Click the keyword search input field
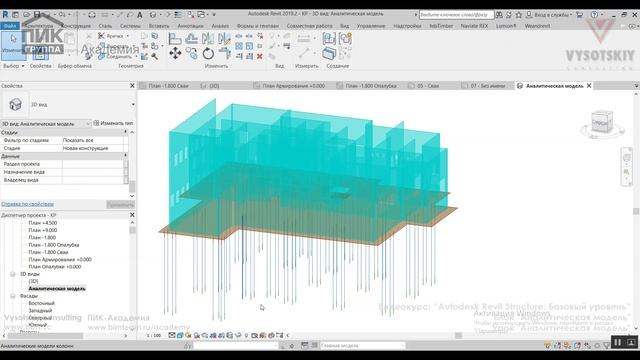640x360 pixels. point(456,15)
